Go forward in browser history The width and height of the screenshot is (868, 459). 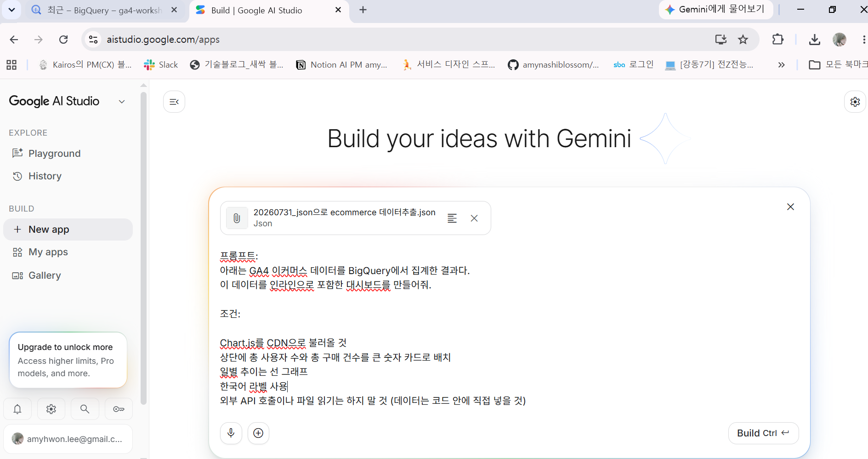39,40
